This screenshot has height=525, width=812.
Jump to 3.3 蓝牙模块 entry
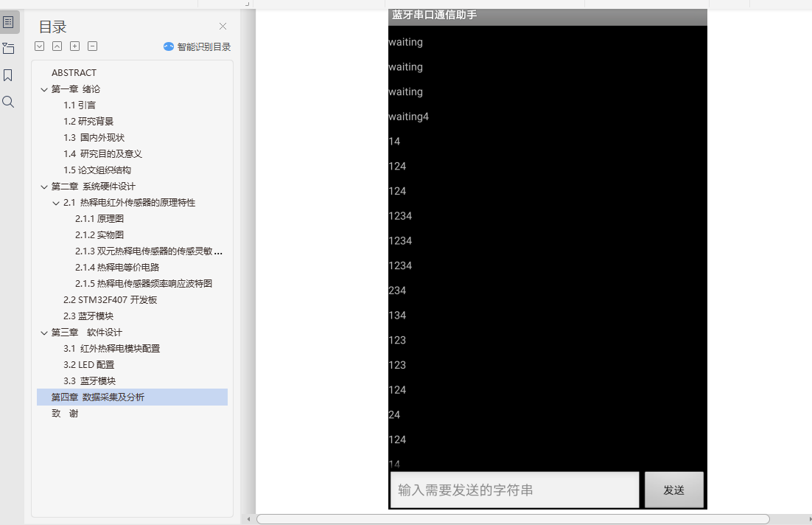click(x=90, y=381)
